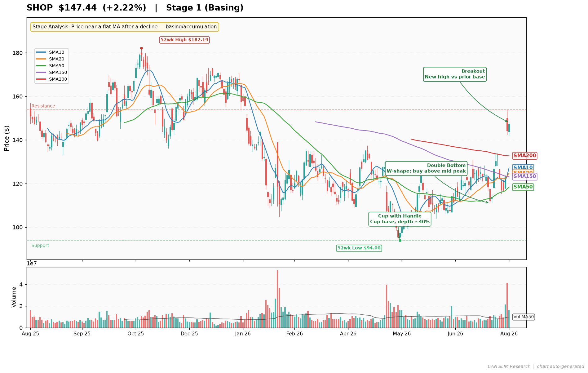Click the 1e7 volume scale multiplier
588x373 pixels.
[32, 264]
